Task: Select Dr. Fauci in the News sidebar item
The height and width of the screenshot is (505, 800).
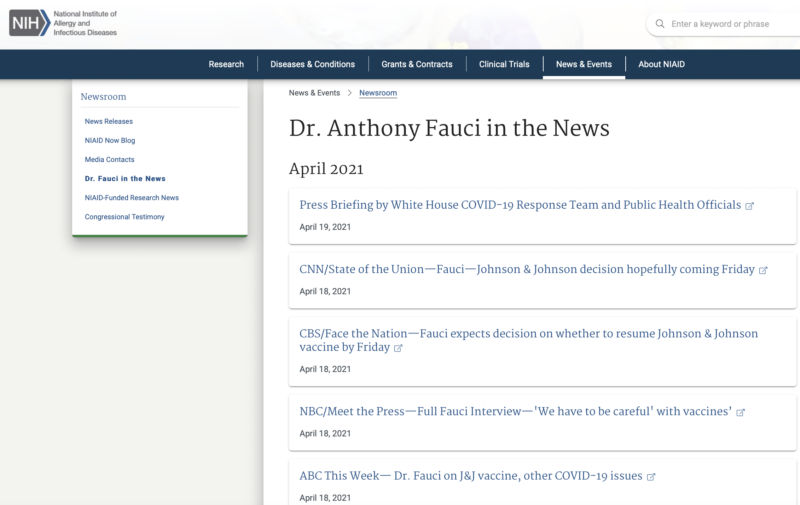Action: tap(125, 179)
